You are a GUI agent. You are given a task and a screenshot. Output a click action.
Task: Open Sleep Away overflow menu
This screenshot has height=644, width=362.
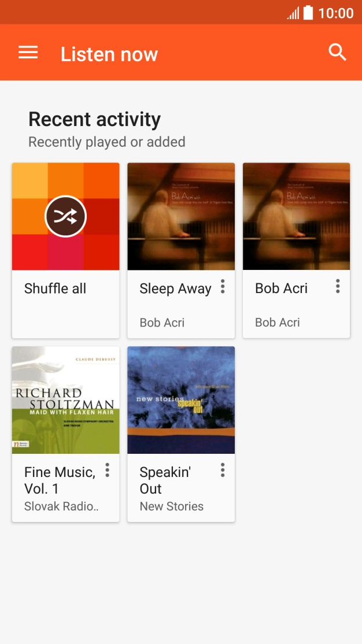point(223,287)
